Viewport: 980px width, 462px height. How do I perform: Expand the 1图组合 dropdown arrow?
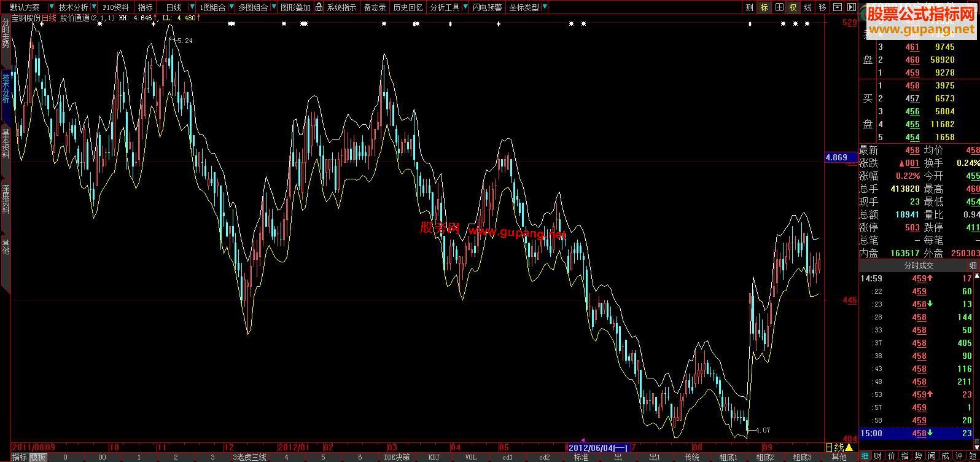tap(231, 7)
